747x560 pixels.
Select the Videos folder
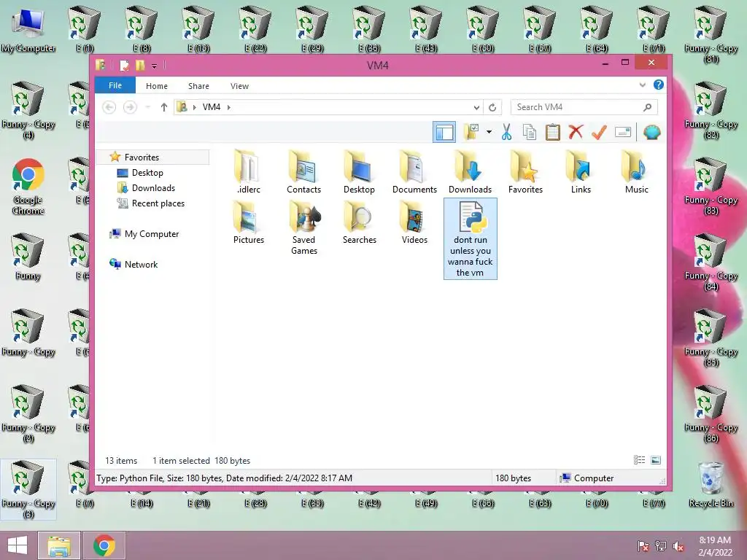point(414,222)
